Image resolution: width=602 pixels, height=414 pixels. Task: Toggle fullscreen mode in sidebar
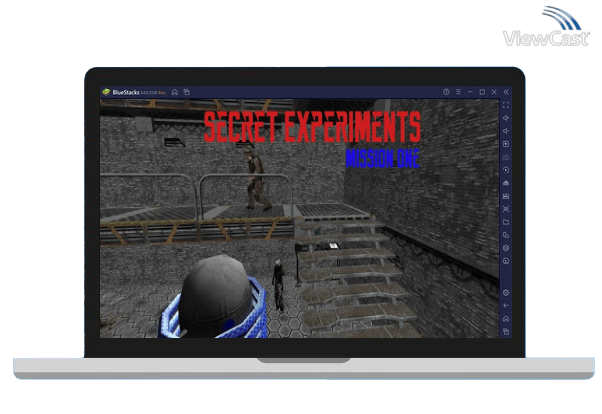pos(506,105)
